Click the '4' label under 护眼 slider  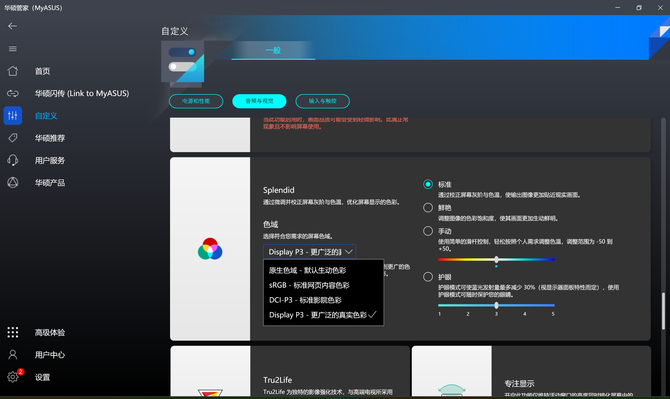[x=525, y=314]
